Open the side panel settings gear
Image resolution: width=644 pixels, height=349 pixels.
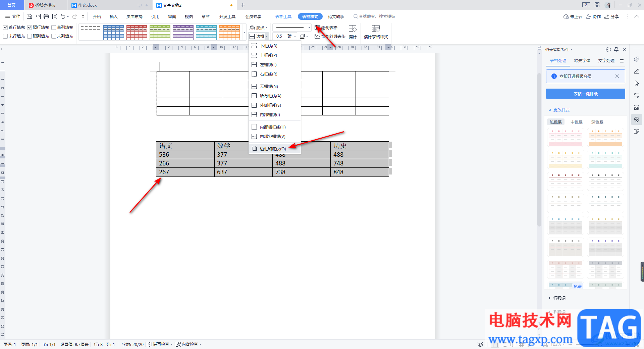click(608, 49)
